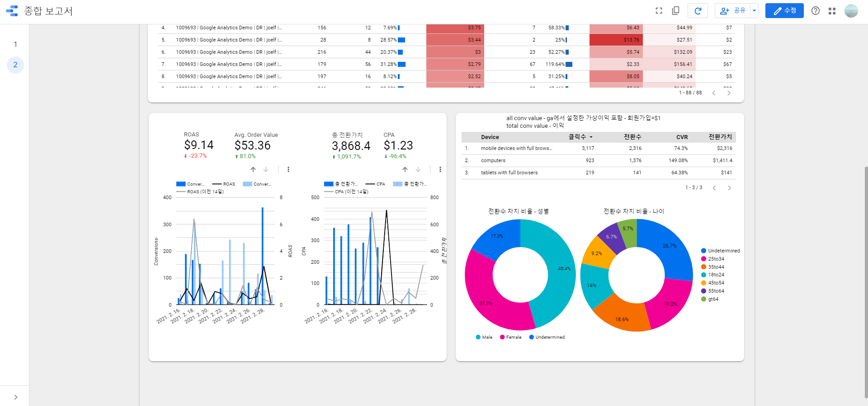Open more options for the ROAS chart
This screenshot has height=406, width=868.
[288, 170]
